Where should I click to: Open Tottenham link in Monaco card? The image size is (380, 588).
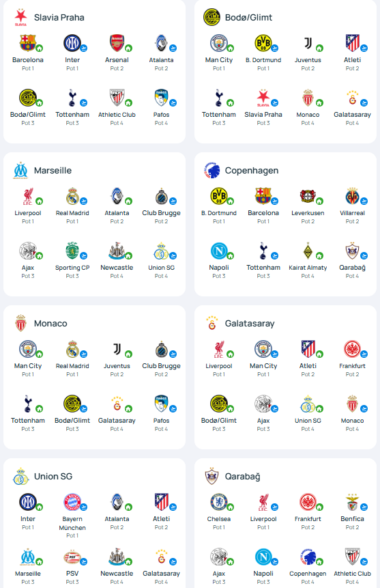28,421
